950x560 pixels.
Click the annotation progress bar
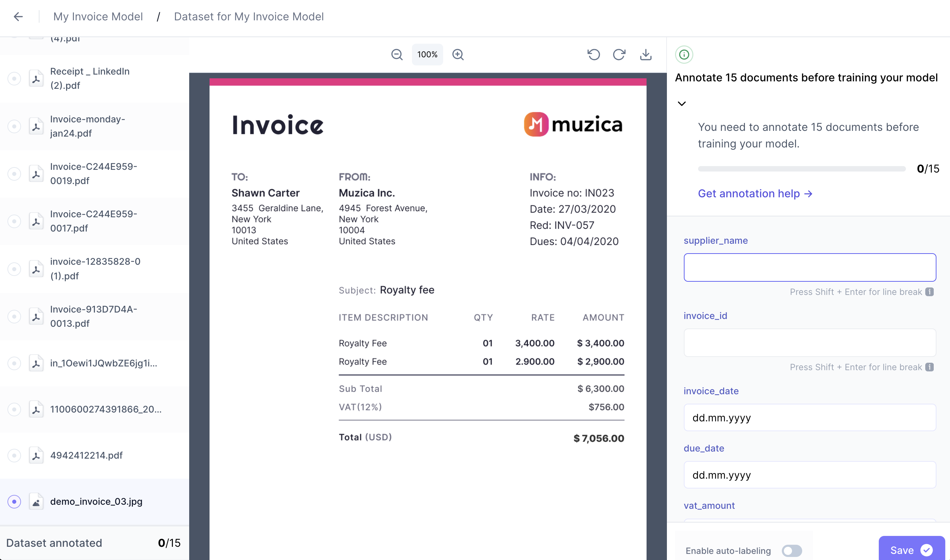[802, 169]
